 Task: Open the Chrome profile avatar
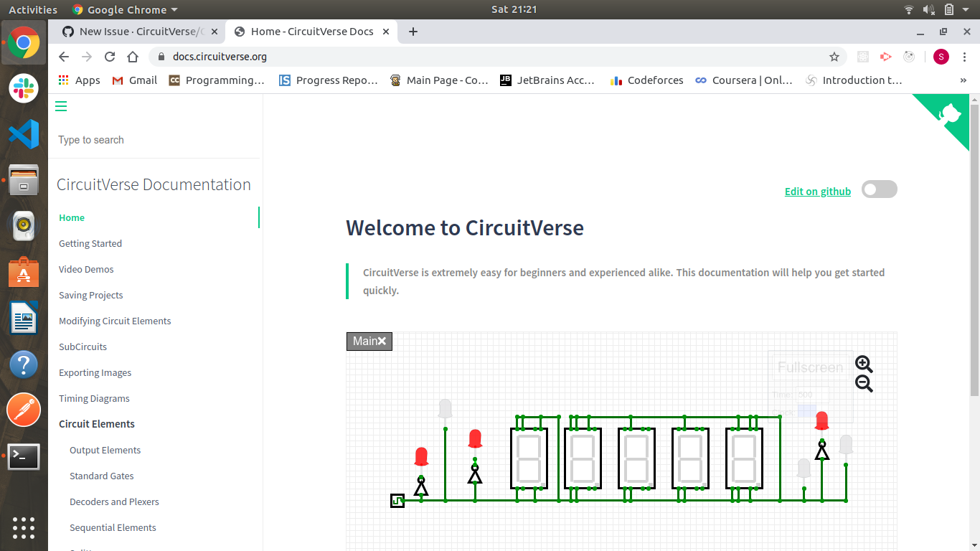[941, 56]
